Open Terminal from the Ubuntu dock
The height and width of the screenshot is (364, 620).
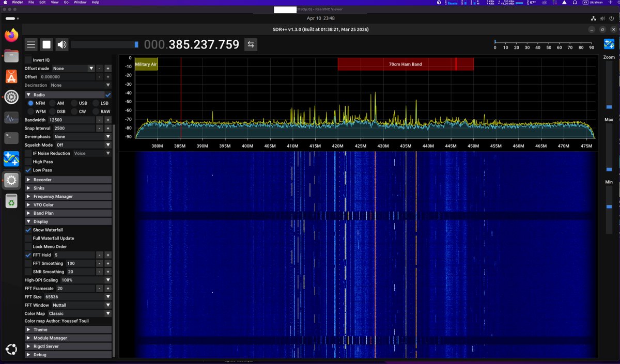click(x=11, y=138)
